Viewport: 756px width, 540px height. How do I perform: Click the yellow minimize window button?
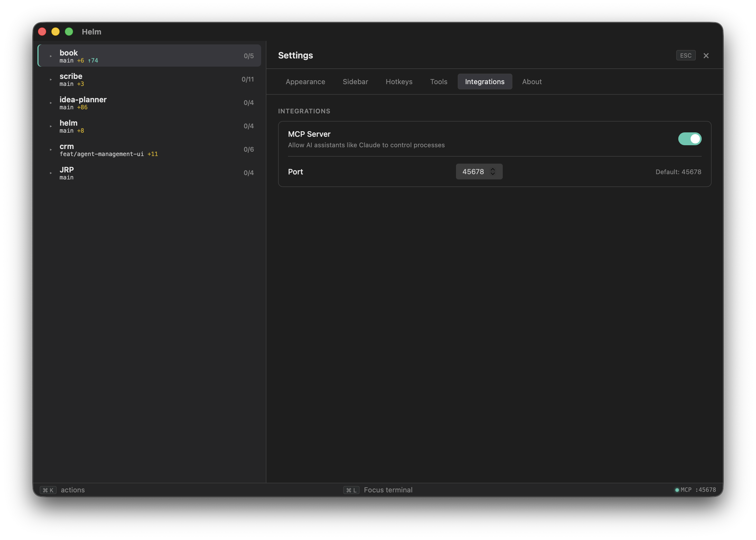56,32
